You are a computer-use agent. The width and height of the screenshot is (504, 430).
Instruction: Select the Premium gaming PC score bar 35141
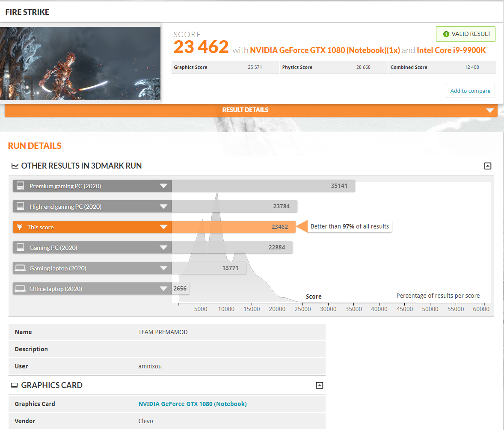tap(263, 186)
